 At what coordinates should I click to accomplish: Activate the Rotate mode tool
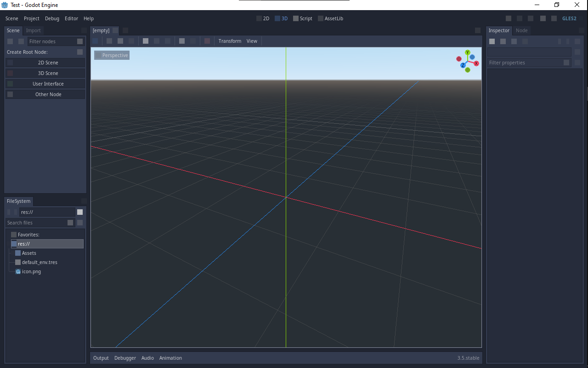click(x=120, y=41)
